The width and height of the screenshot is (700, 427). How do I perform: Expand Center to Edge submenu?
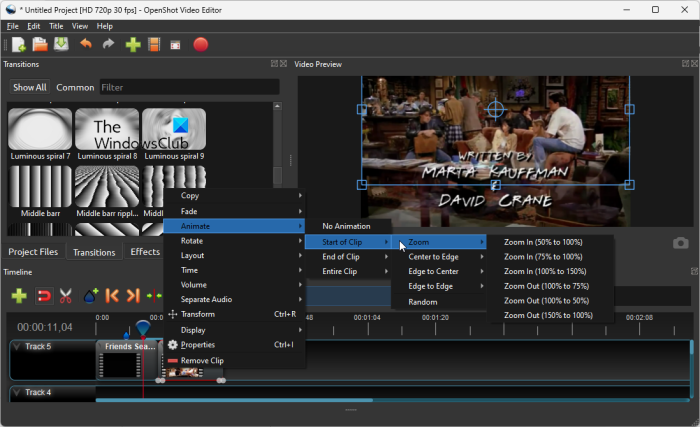[439, 257]
